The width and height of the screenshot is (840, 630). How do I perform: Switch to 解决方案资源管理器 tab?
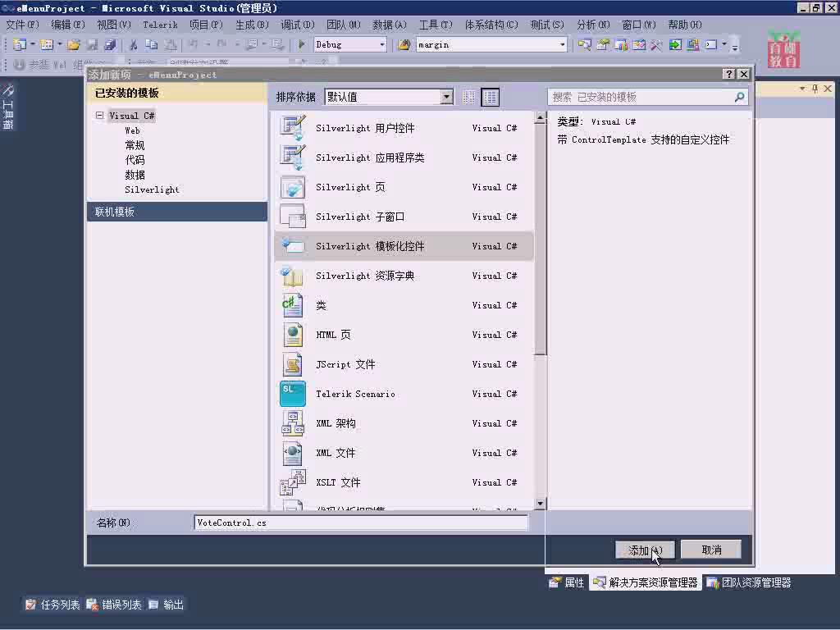tap(646, 582)
